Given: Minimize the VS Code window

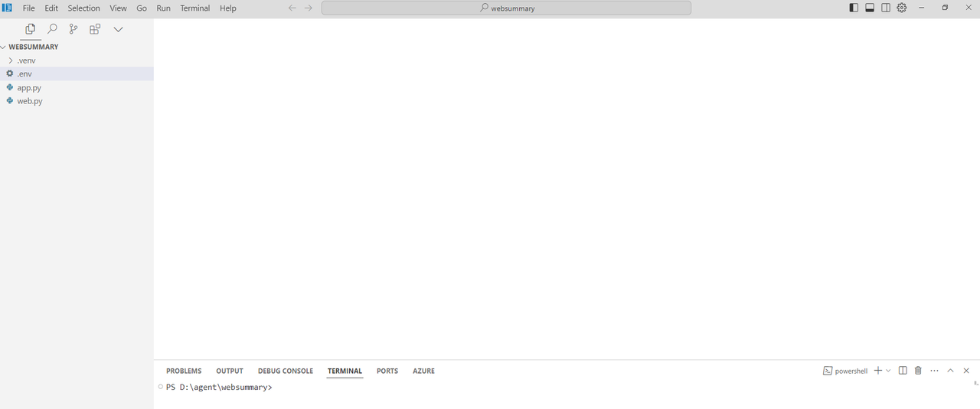Looking at the screenshot, I should coord(921,8).
